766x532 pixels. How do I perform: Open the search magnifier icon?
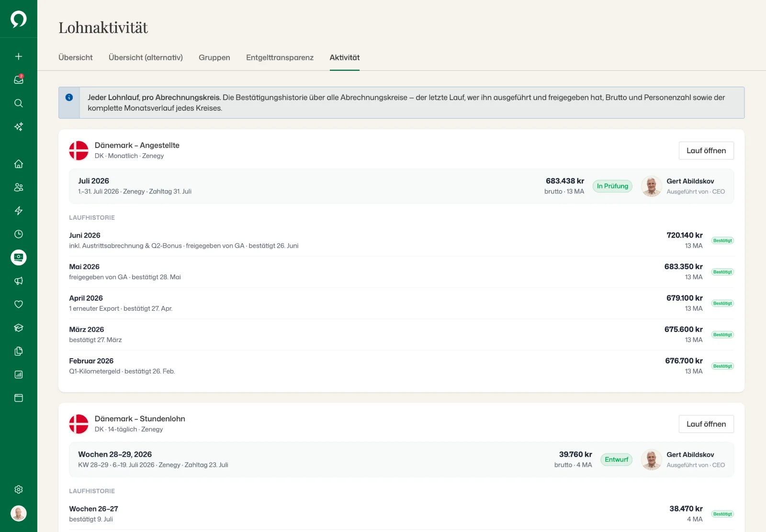point(19,103)
